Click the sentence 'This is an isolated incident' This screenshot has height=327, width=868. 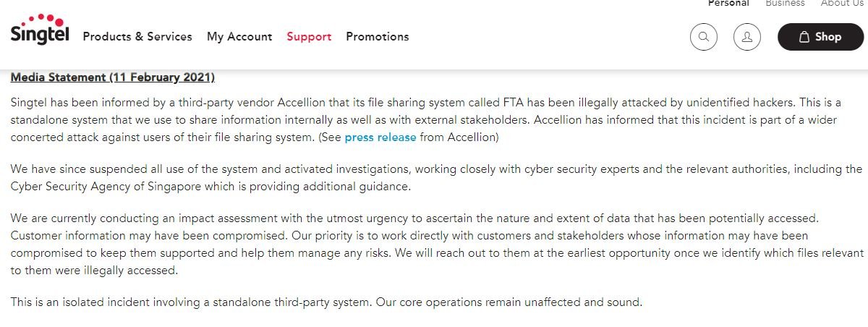click(192, 302)
